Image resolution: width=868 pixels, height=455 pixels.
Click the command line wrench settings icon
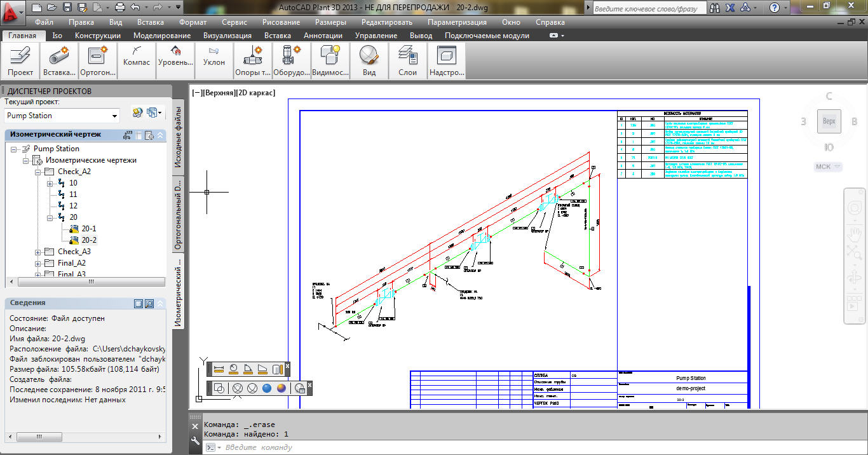point(195,438)
